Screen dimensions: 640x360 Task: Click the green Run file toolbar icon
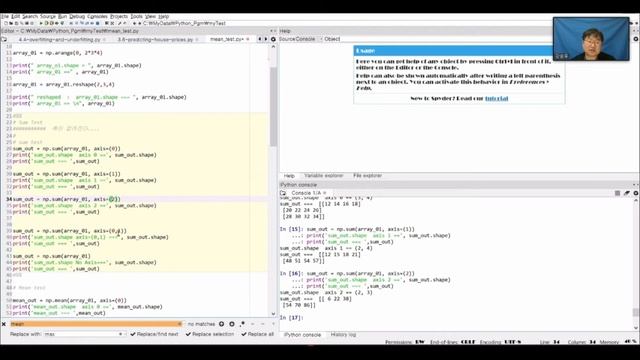pos(41,23)
